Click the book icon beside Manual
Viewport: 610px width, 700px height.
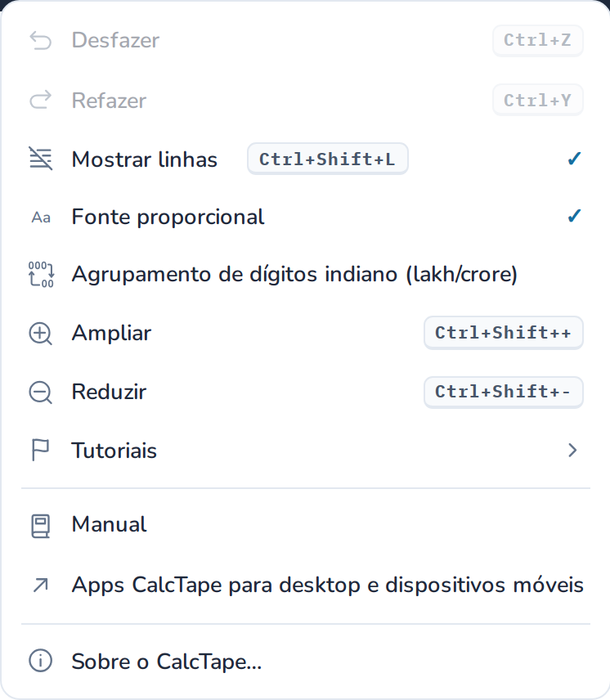tap(41, 526)
